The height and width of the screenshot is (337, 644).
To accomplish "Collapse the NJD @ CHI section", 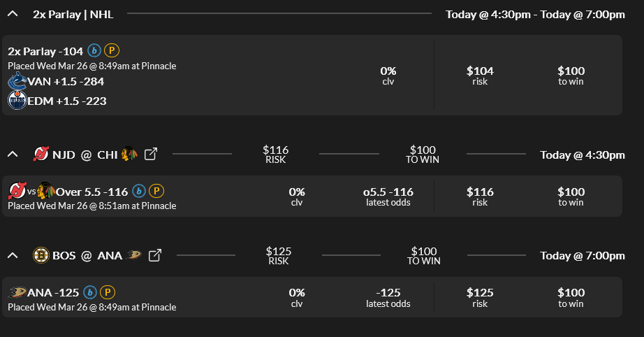I will click(13, 155).
